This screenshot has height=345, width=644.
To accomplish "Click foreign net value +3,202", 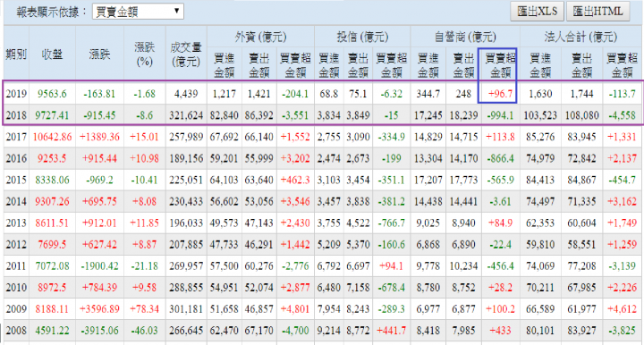I will tap(295, 158).
